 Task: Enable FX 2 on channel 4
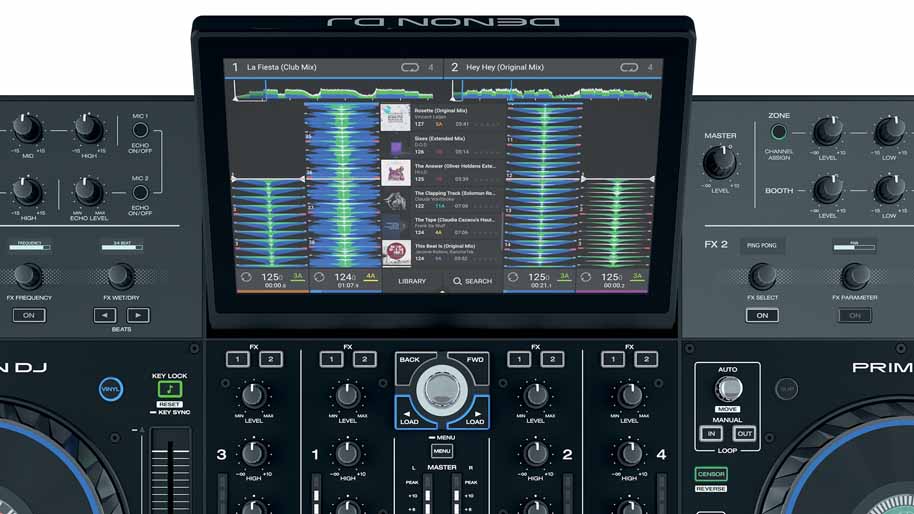coord(646,359)
